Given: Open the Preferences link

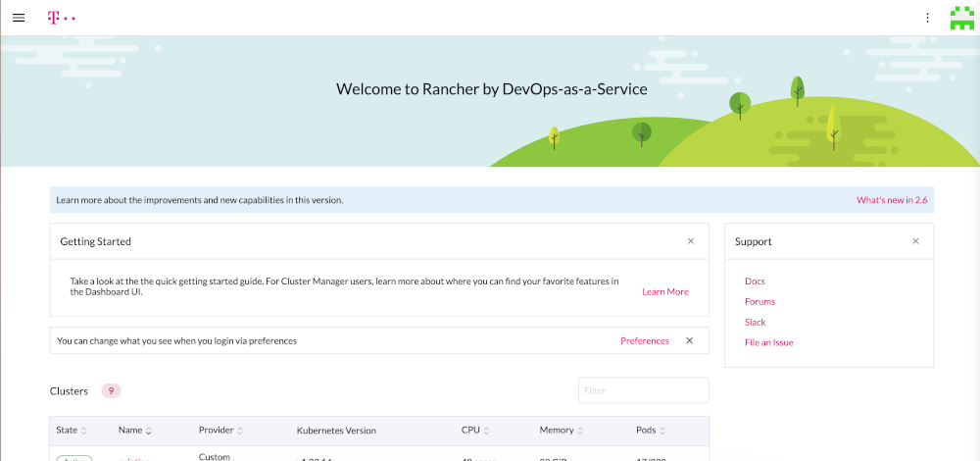Looking at the screenshot, I should (645, 341).
